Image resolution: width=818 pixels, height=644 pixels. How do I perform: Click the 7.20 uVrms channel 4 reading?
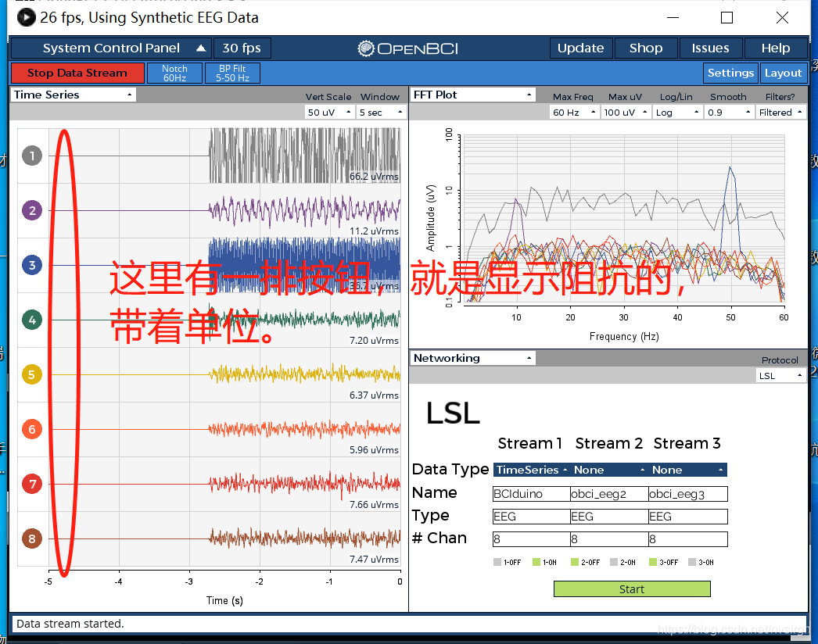(x=374, y=341)
